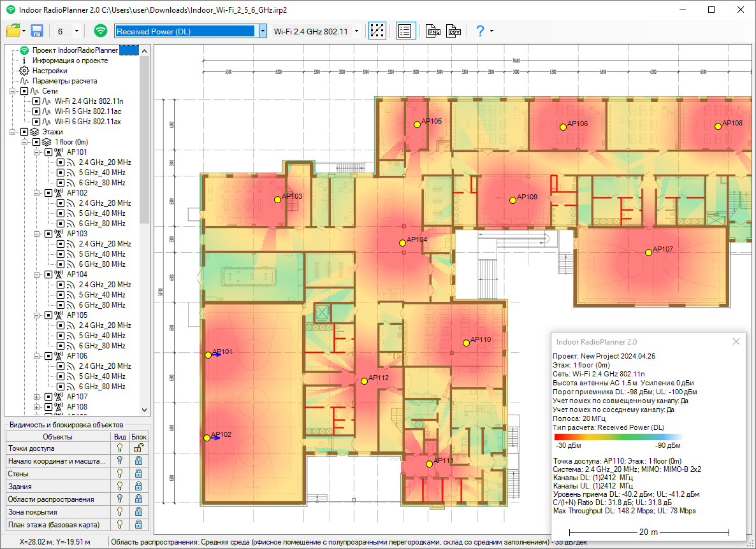
Task: Toggle the legend info list icon
Action: click(x=405, y=31)
